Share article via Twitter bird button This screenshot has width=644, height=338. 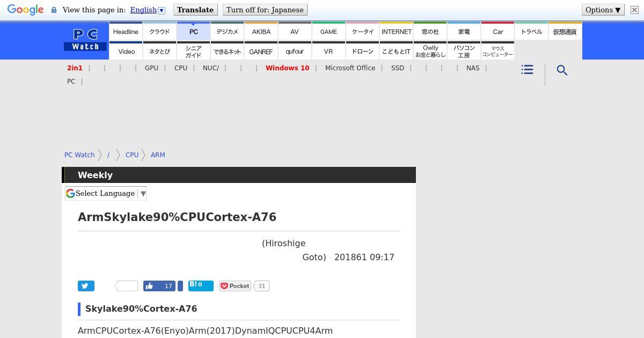[86, 286]
